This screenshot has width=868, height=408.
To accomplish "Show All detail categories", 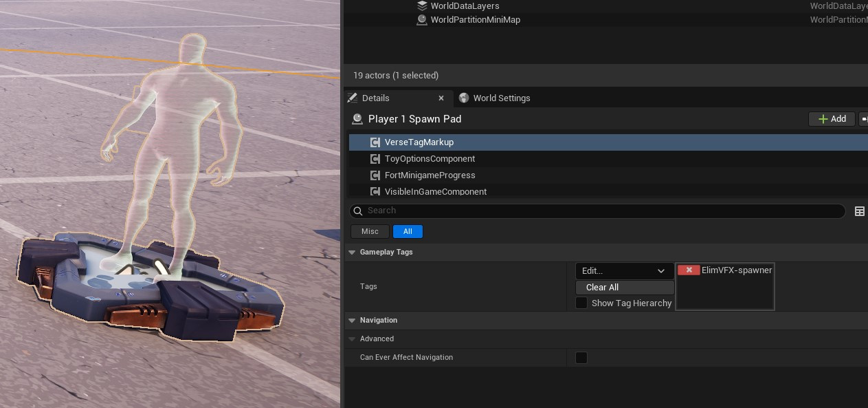I will [408, 232].
